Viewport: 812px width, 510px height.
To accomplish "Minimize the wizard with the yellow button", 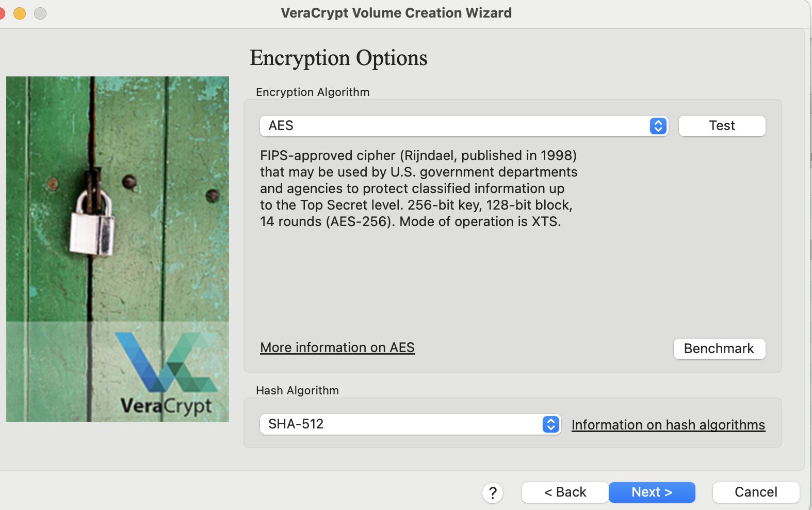I will click(20, 13).
